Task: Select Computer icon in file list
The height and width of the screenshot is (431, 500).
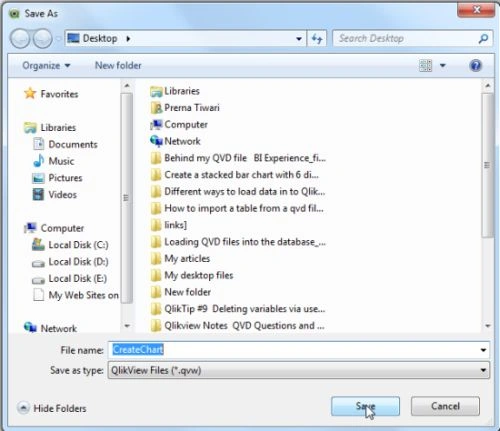Action: click(156, 124)
